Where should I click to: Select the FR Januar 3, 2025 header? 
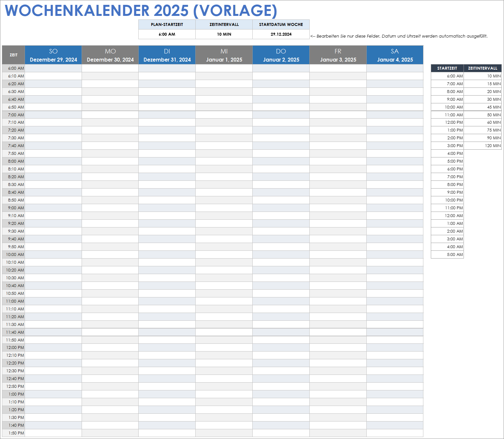tap(338, 55)
